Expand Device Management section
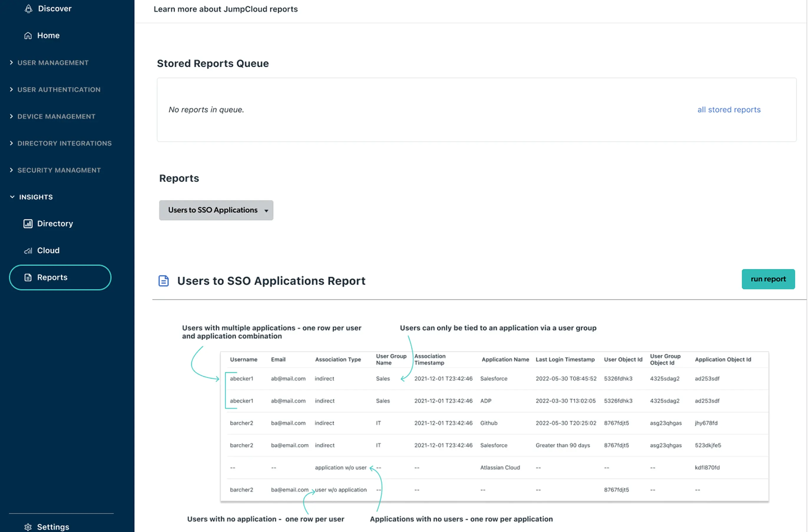808x532 pixels. point(56,117)
